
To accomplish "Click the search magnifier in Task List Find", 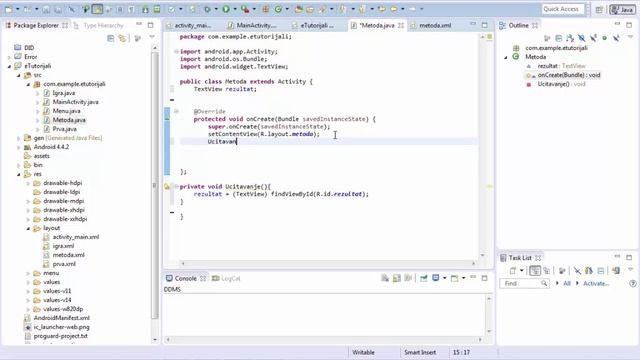I will pos(544,283).
